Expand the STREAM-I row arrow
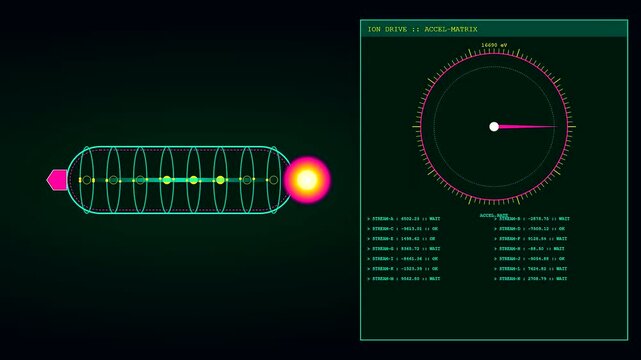The height and width of the screenshot is (360, 641). coord(369,259)
